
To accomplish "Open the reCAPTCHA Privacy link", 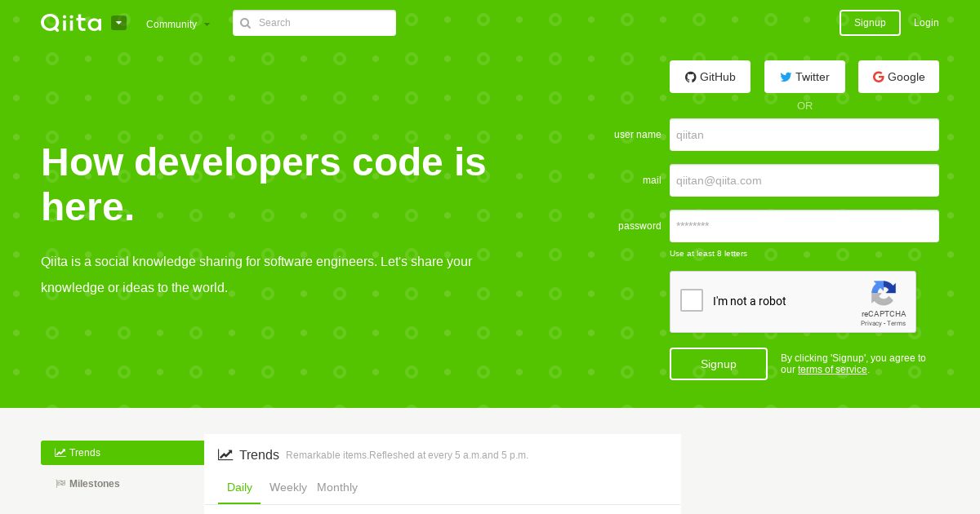I will coord(871,323).
